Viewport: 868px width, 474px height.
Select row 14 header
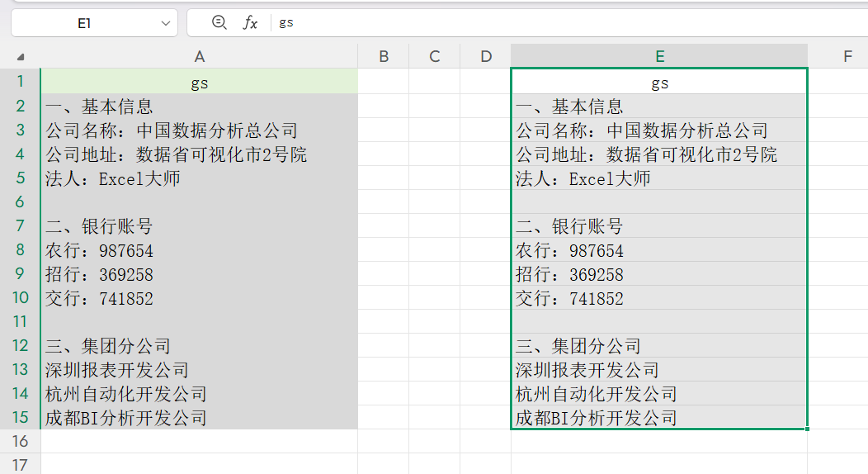[x=20, y=393]
